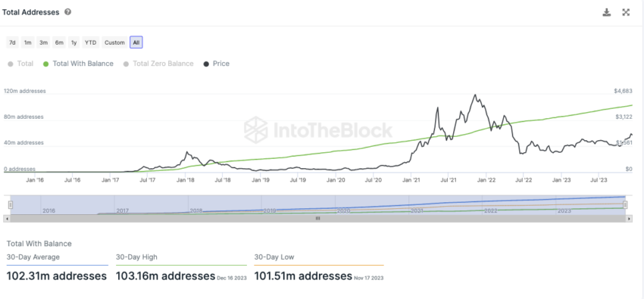The width and height of the screenshot is (644, 299).
Task: Toggle the Price series in the legend
Action: (x=217, y=64)
